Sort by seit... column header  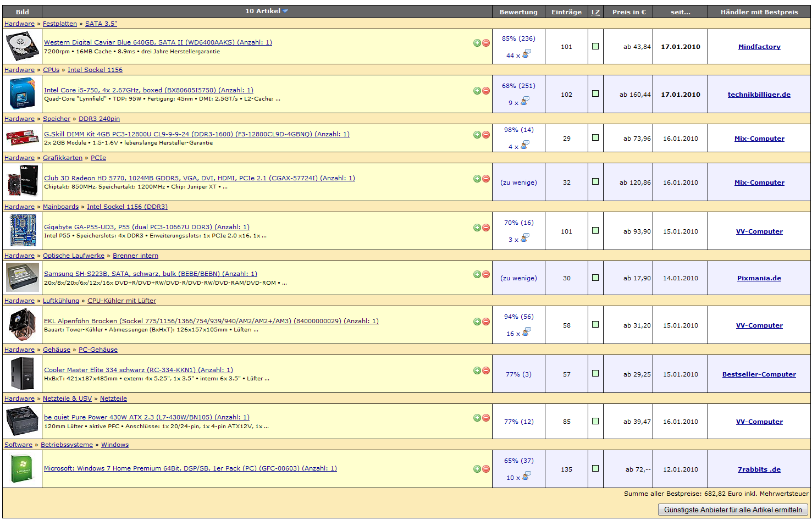point(681,12)
